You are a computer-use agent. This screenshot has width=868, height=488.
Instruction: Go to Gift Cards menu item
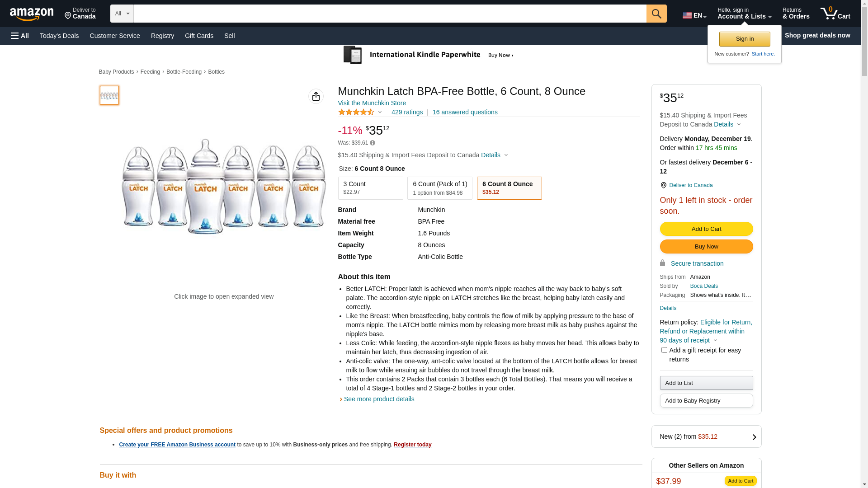(199, 36)
